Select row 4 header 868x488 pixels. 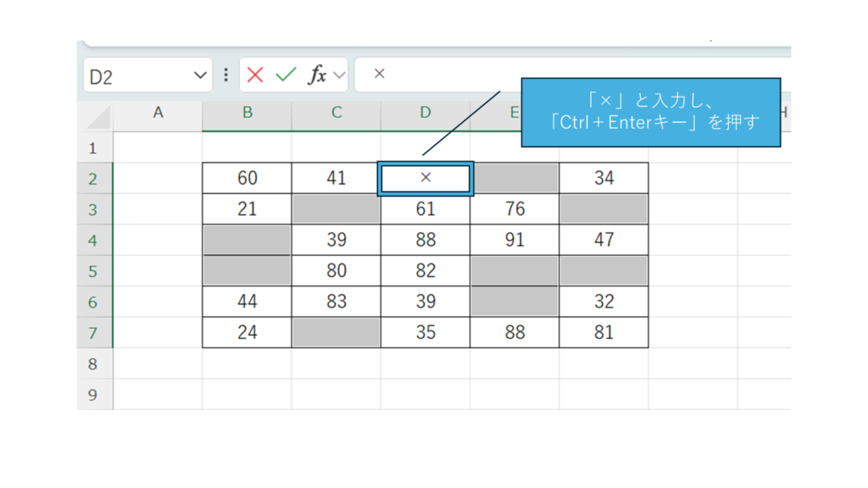pyautogui.click(x=94, y=241)
